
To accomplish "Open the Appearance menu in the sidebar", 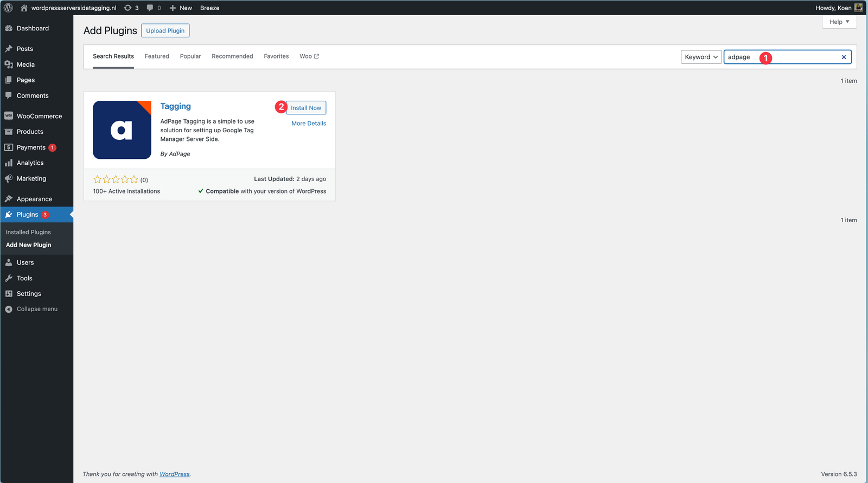I will [x=34, y=199].
